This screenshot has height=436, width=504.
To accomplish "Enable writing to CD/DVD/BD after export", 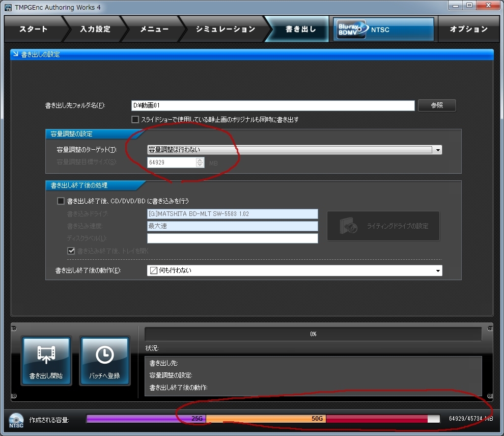I will click(61, 201).
